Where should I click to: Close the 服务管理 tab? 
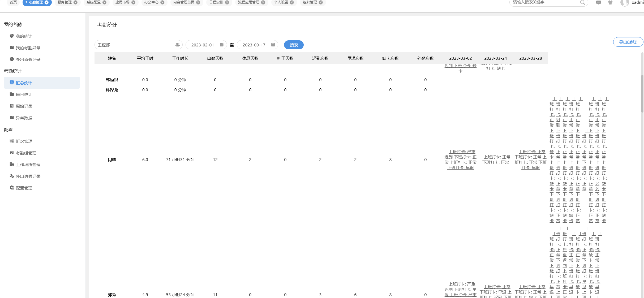click(76, 2)
